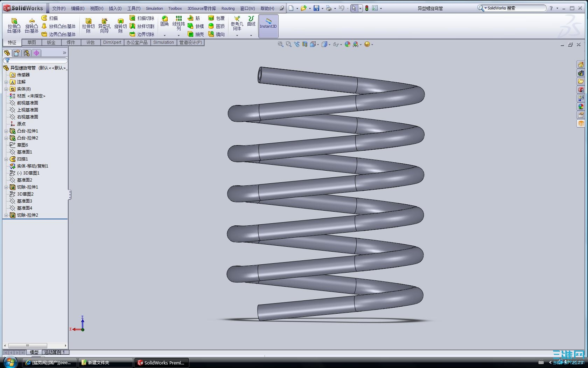Viewport: 588px width, 368px height.
Task: Click the Rebuild traffic light icon
Action: coord(366,8)
